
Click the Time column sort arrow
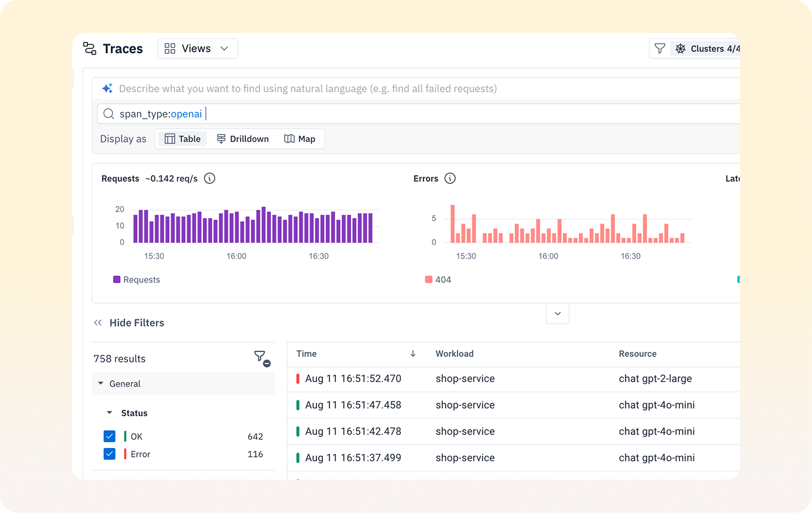coord(413,354)
